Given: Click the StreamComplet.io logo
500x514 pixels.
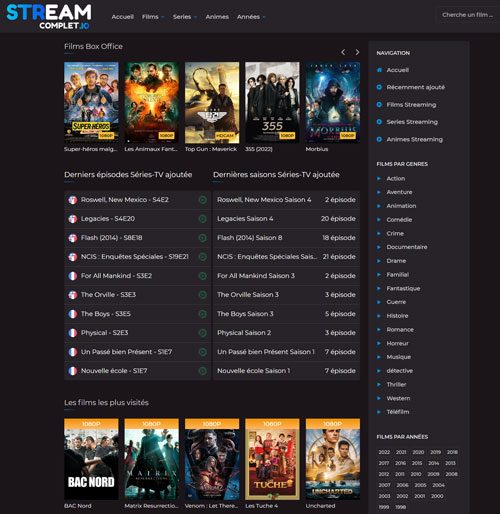Looking at the screenshot, I should click(49, 17).
